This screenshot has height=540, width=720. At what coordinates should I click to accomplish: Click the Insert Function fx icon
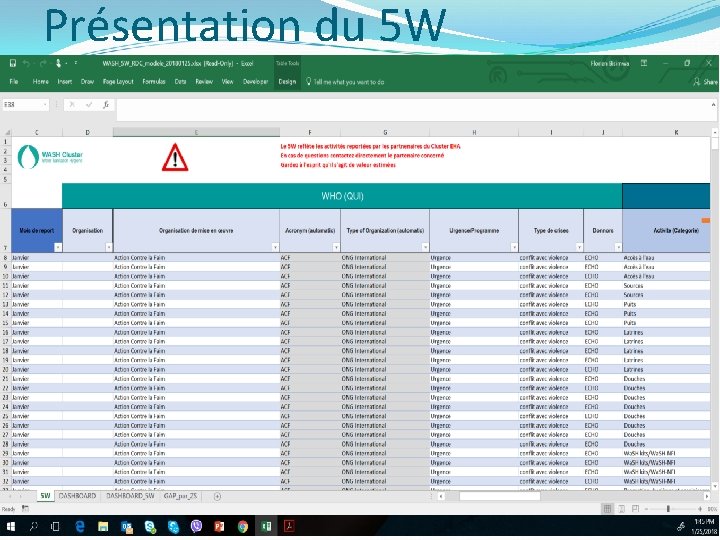click(x=106, y=105)
